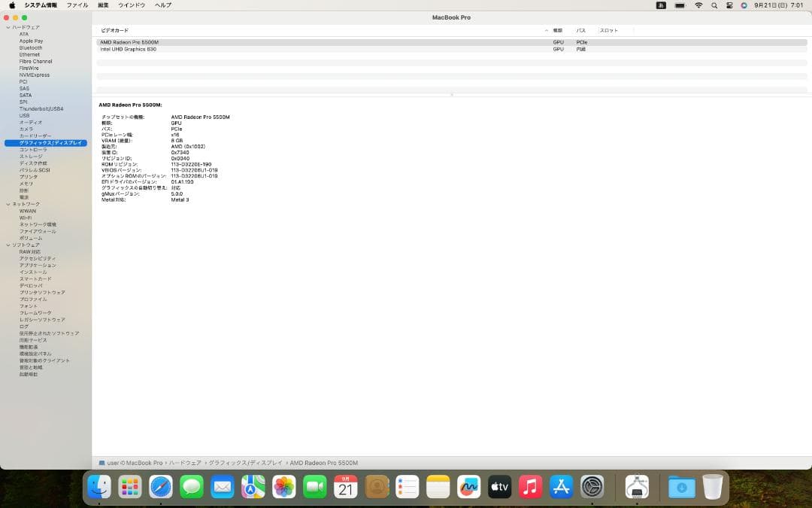Open the App Store from the Dock
Screen dimensions: 812x508
(x=561, y=487)
